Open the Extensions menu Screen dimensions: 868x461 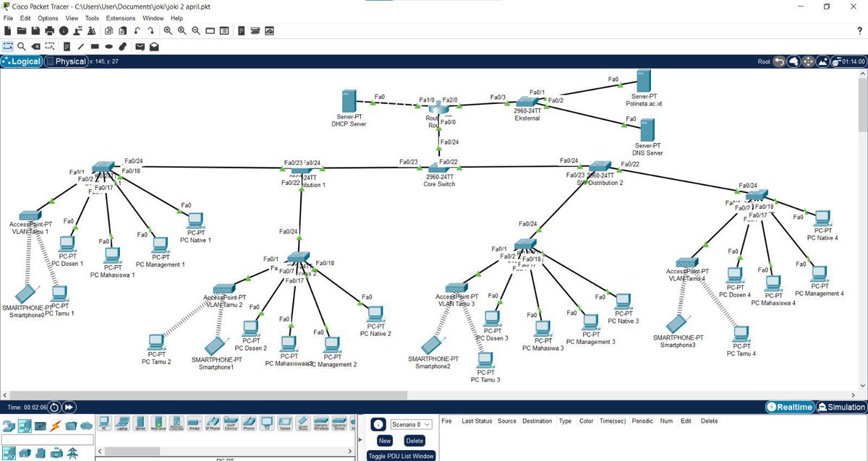click(x=121, y=18)
